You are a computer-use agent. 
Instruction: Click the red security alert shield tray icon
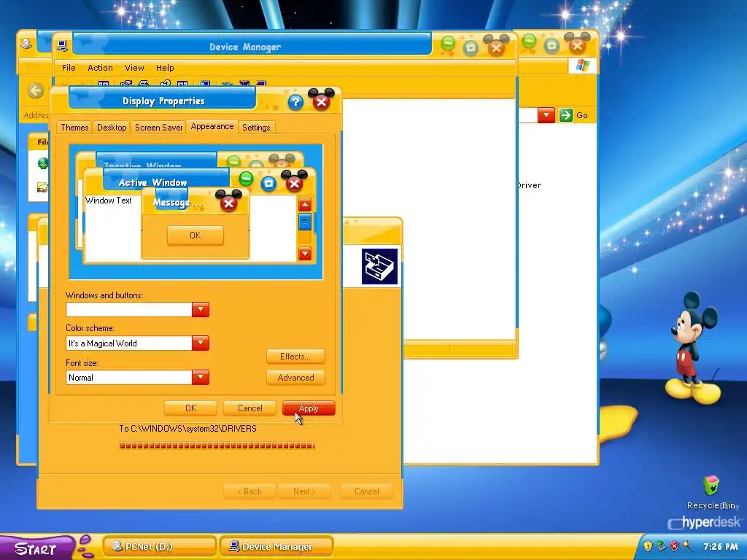click(674, 546)
